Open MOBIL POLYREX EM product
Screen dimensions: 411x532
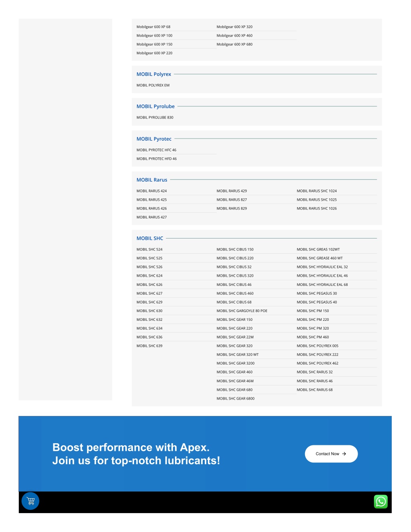pos(153,86)
